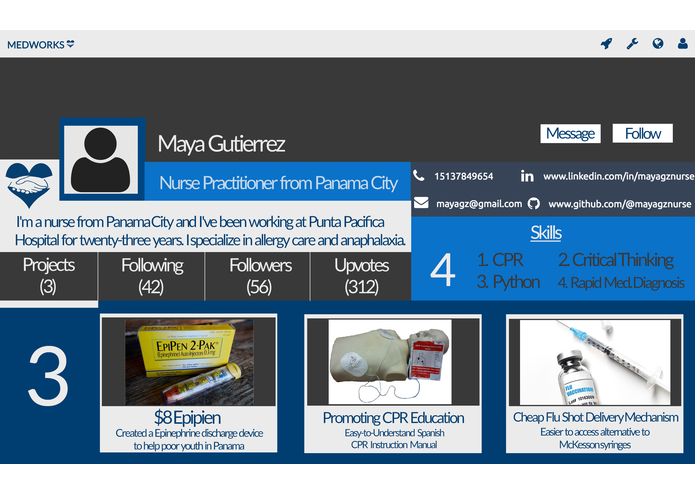Switch to the Followers (56) tab
Image resolution: width=695 pixels, height=494 pixels.
pos(260,276)
